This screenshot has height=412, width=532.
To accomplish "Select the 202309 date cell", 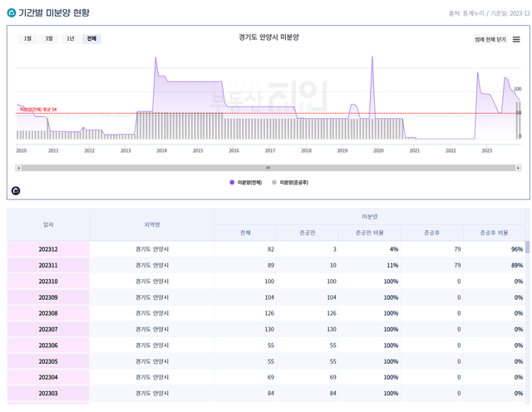I will click(x=48, y=297).
